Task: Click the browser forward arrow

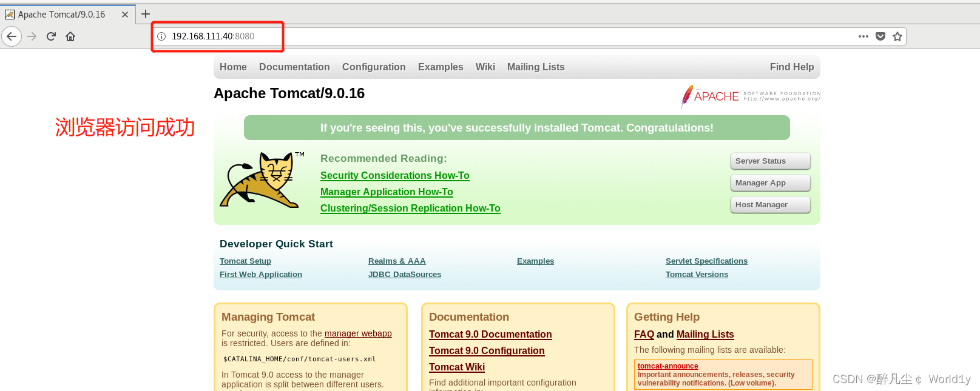Action: [32, 36]
